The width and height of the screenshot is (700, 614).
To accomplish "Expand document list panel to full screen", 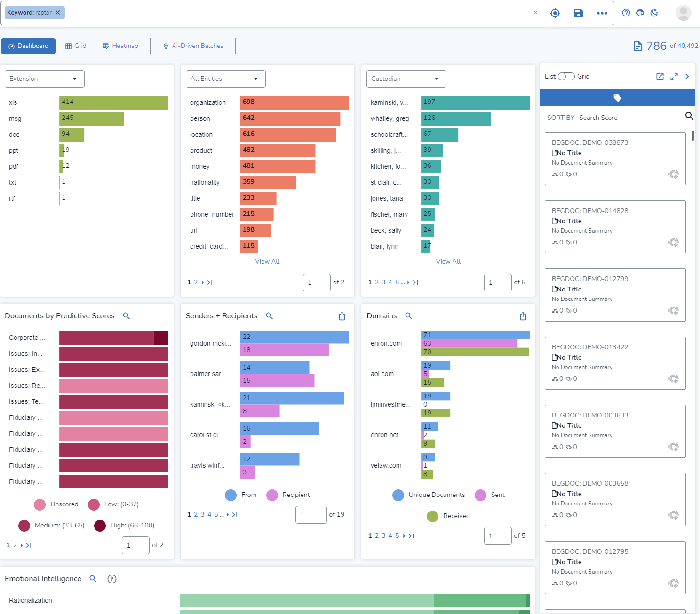I will [674, 77].
